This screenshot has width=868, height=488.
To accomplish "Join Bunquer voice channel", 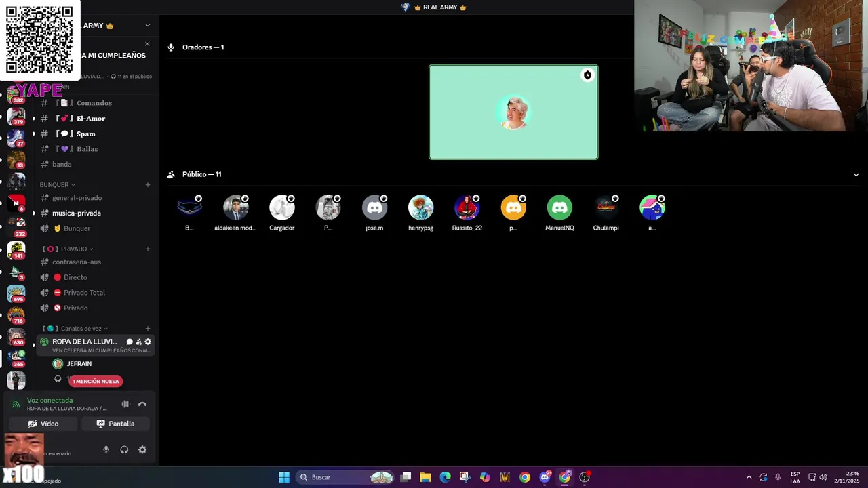I will (96, 228).
